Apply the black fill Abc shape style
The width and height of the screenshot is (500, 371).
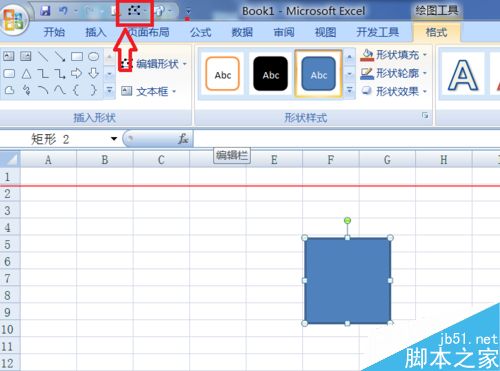coord(270,74)
